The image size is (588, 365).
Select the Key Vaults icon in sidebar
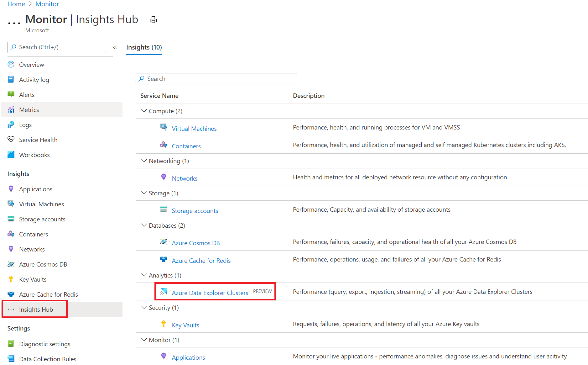11,279
